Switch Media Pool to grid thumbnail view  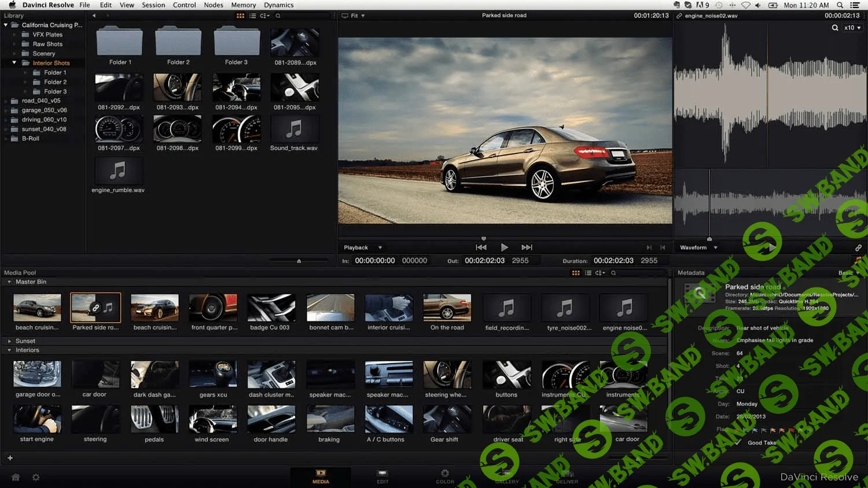[x=576, y=272]
